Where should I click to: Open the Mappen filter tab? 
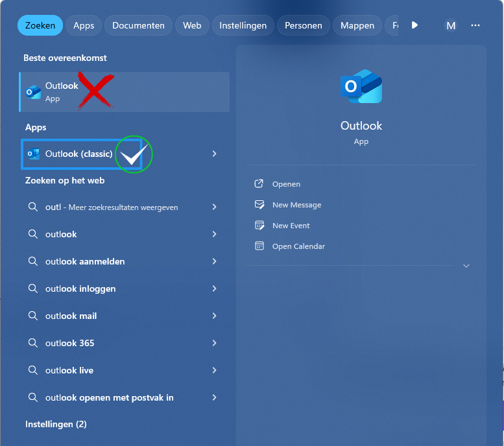tap(357, 25)
